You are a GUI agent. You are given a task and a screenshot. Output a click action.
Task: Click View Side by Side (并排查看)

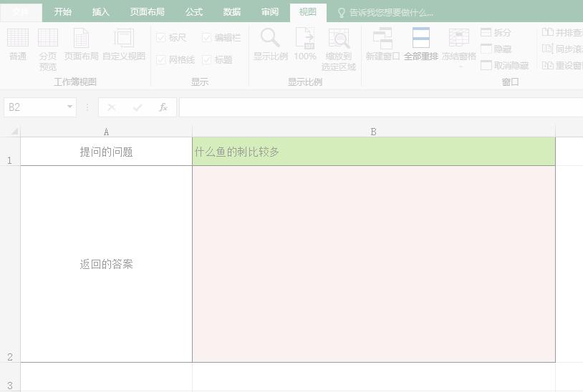click(x=562, y=33)
